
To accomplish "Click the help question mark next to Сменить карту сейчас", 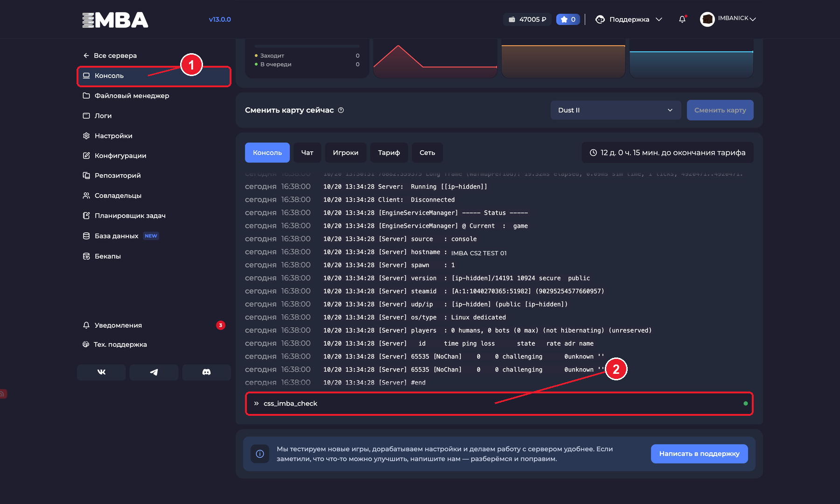I will point(341,110).
